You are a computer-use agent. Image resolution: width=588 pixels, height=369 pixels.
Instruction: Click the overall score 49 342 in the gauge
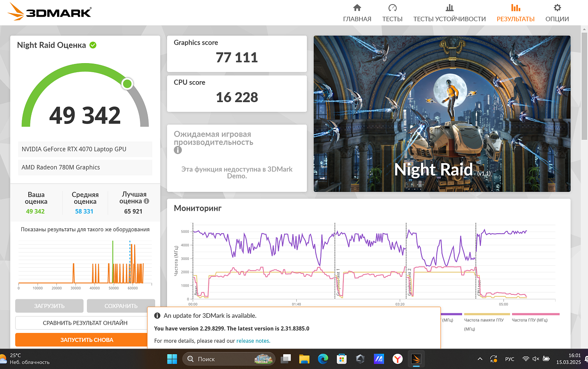tap(85, 115)
